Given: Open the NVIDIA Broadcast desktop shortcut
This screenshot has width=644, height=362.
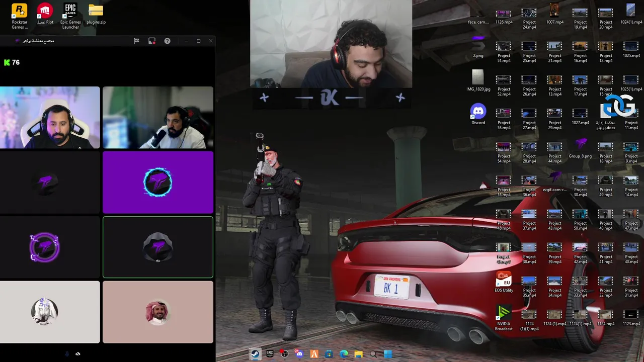Looking at the screenshot, I should (504, 318).
